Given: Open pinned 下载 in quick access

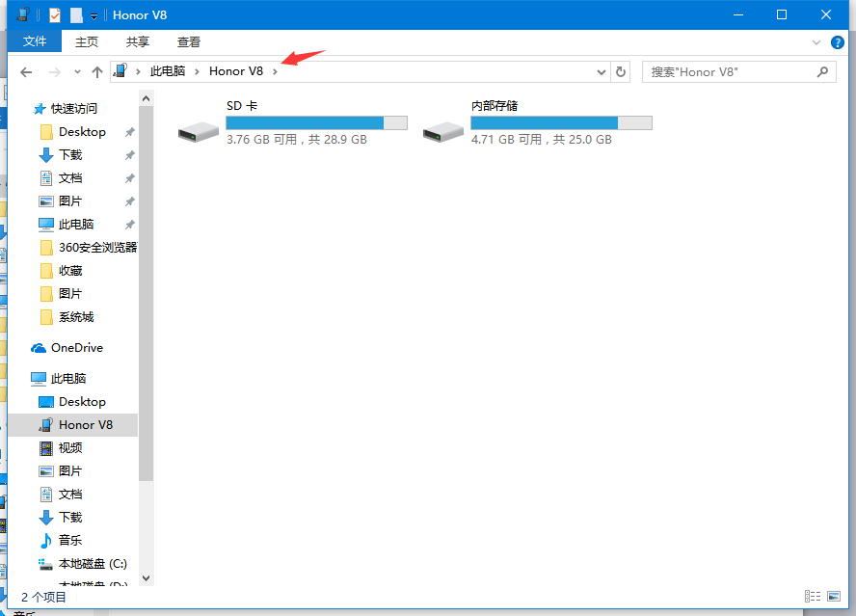Looking at the screenshot, I should [70, 155].
